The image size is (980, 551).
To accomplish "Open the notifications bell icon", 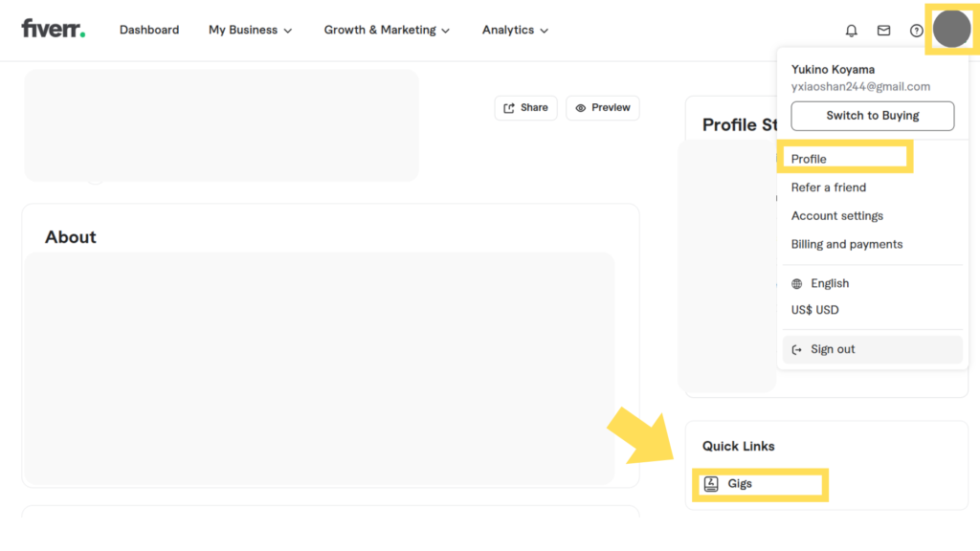I will point(851,30).
